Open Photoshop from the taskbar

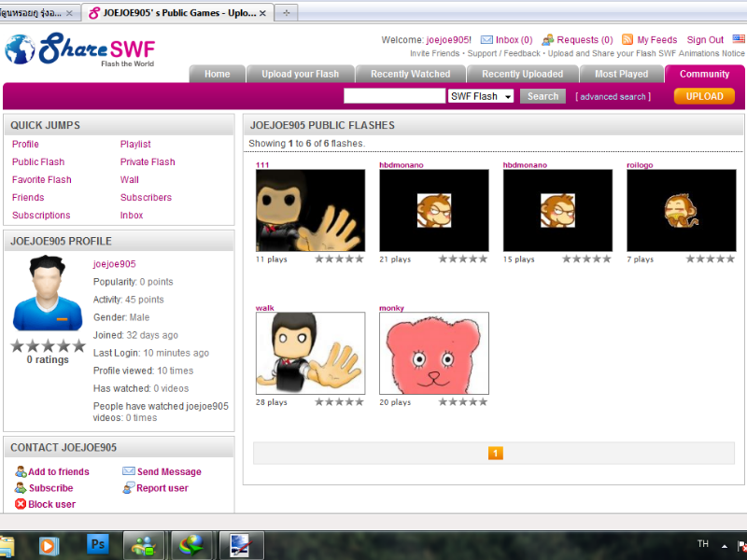(98, 544)
